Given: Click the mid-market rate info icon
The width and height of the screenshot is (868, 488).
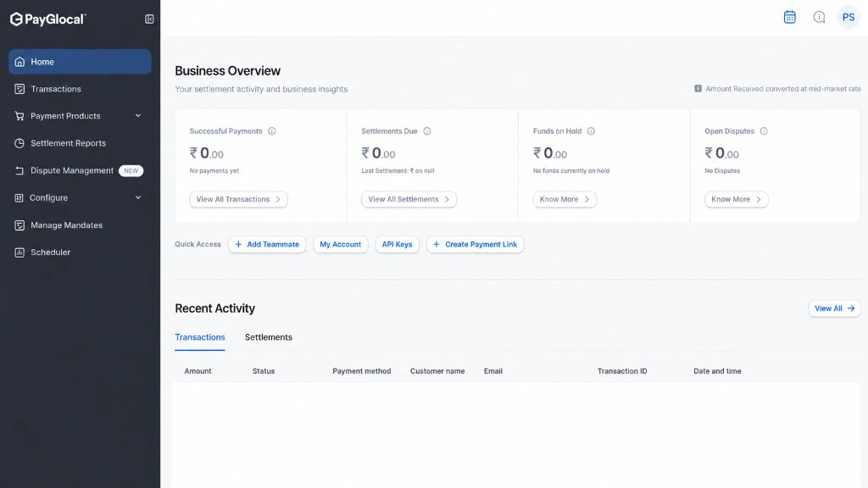Looking at the screenshot, I should pos(698,88).
